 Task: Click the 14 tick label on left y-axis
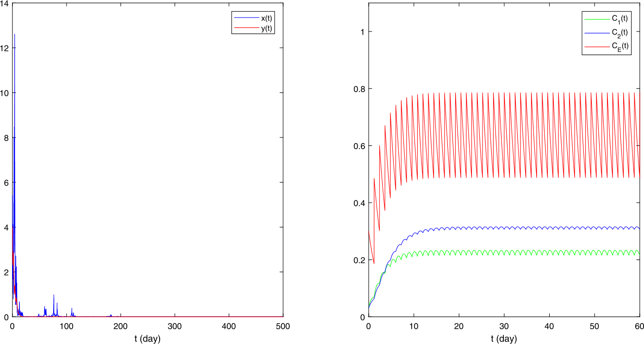tap(5, 3)
